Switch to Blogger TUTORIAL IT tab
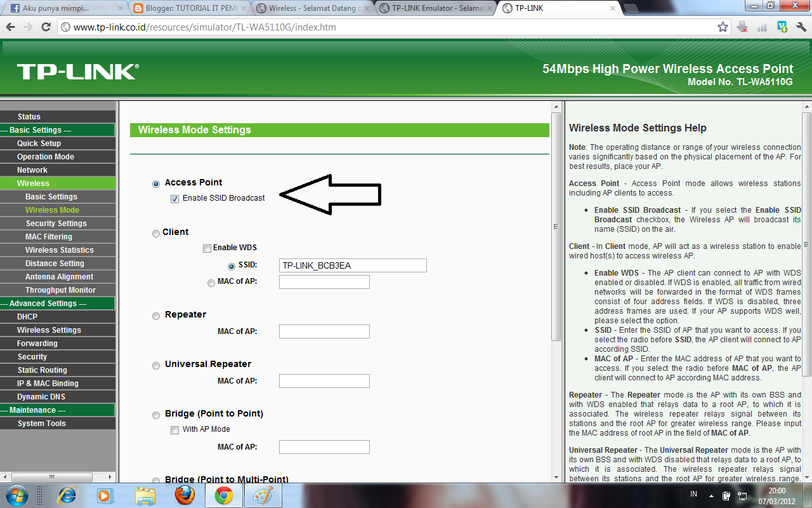Viewport: 812px width, 508px height. [189, 8]
